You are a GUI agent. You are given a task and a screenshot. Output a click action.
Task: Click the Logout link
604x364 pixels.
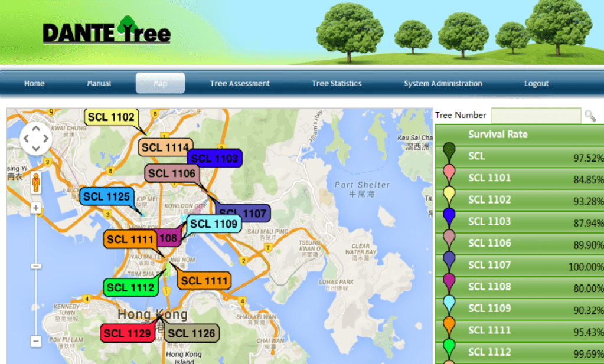click(536, 83)
